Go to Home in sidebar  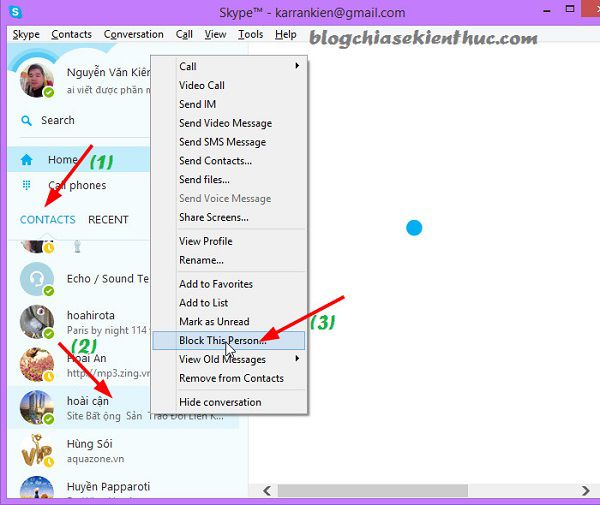tap(79, 160)
